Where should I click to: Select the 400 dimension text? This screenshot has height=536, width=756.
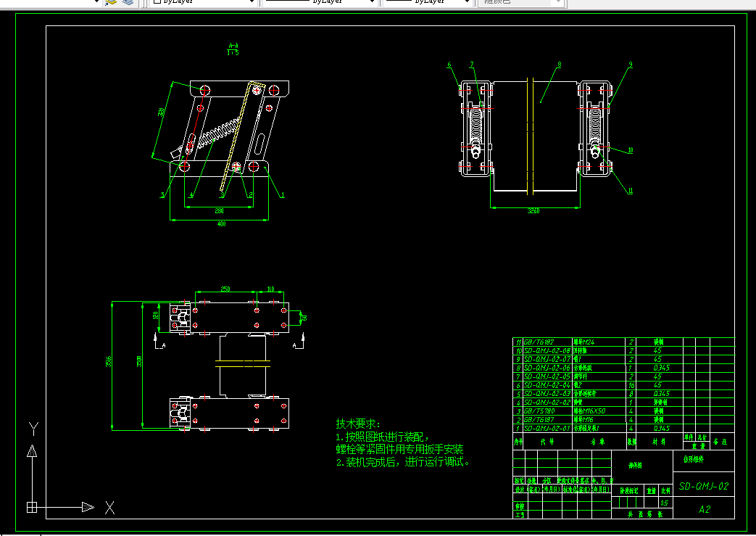221,223
